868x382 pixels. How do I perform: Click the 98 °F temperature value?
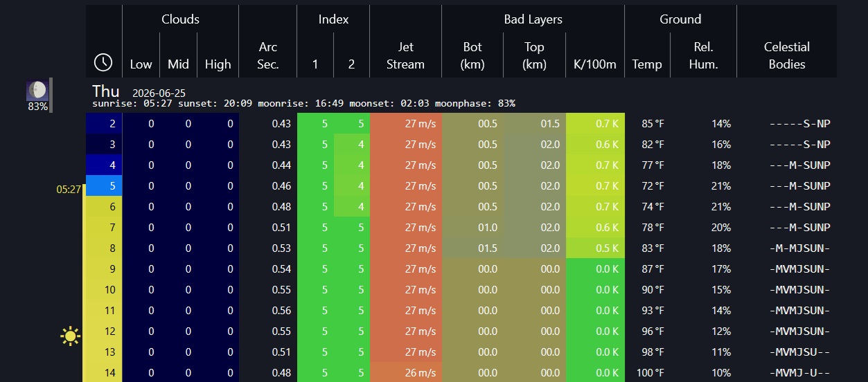tap(653, 352)
